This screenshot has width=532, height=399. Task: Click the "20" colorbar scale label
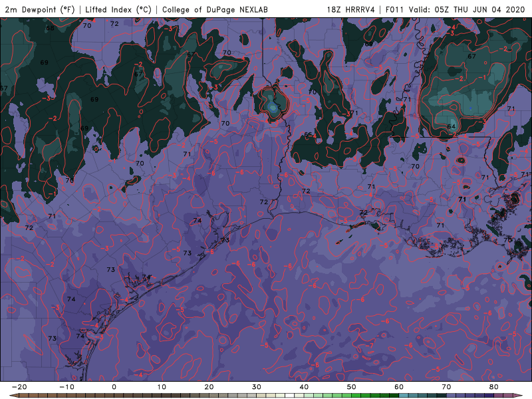click(209, 387)
